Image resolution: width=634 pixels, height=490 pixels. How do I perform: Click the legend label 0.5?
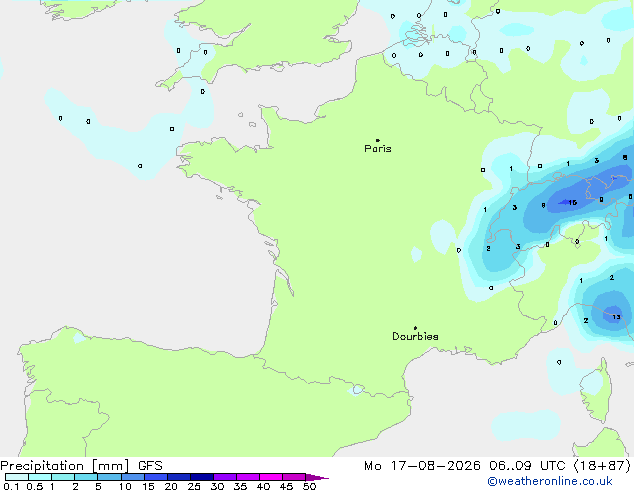(x=35, y=486)
